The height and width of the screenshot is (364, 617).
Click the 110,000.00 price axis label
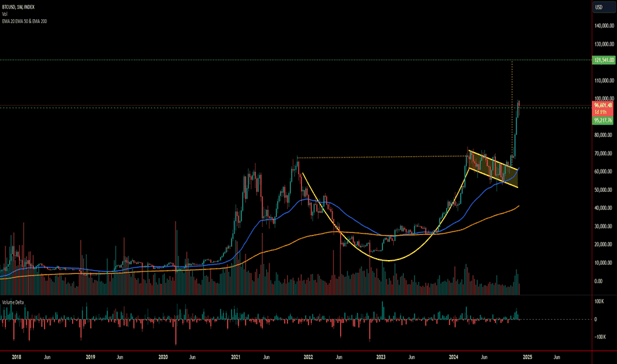tap(604, 81)
